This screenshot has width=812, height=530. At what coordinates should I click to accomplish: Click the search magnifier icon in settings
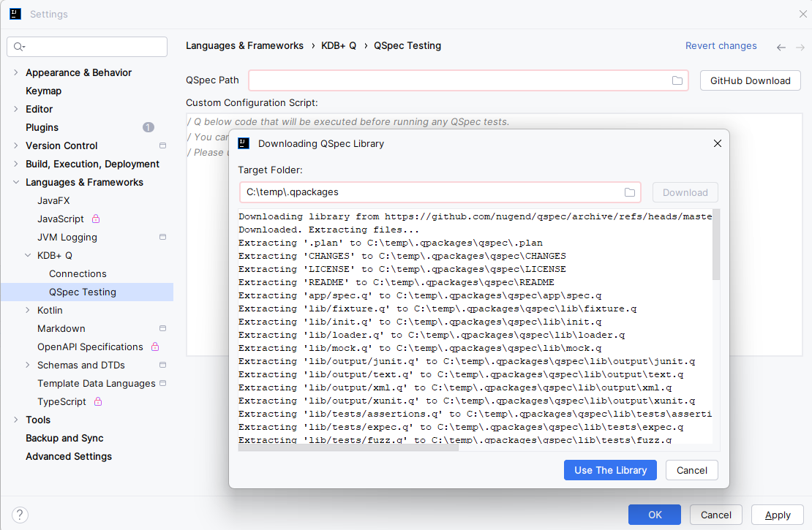pos(19,47)
